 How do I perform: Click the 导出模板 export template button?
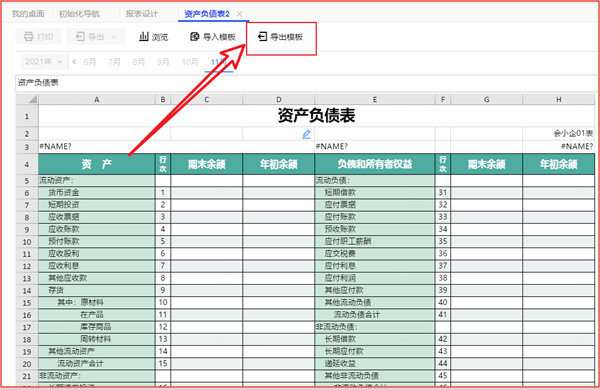[281, 37]
